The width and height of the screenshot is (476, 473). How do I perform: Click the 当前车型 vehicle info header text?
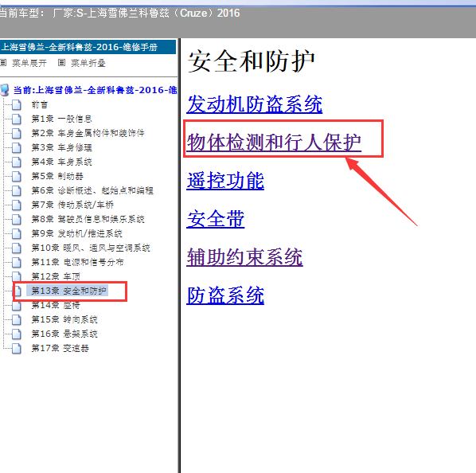[119, 14]
